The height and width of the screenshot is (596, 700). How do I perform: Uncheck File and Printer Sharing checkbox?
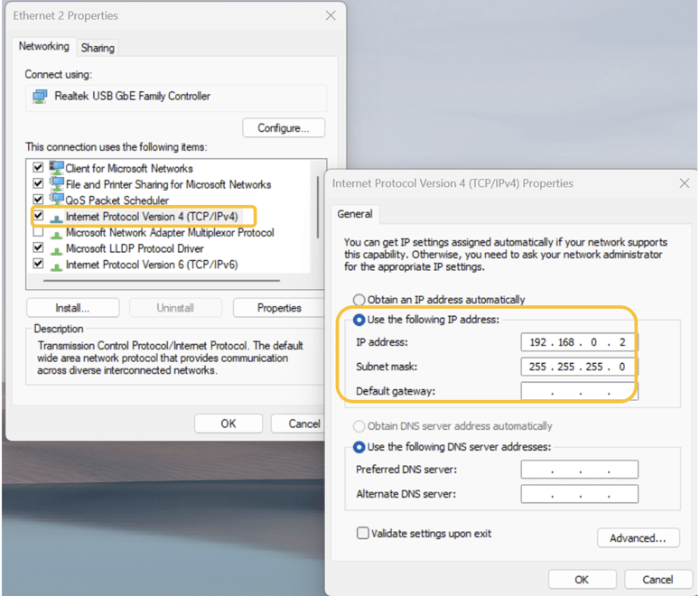39,183
